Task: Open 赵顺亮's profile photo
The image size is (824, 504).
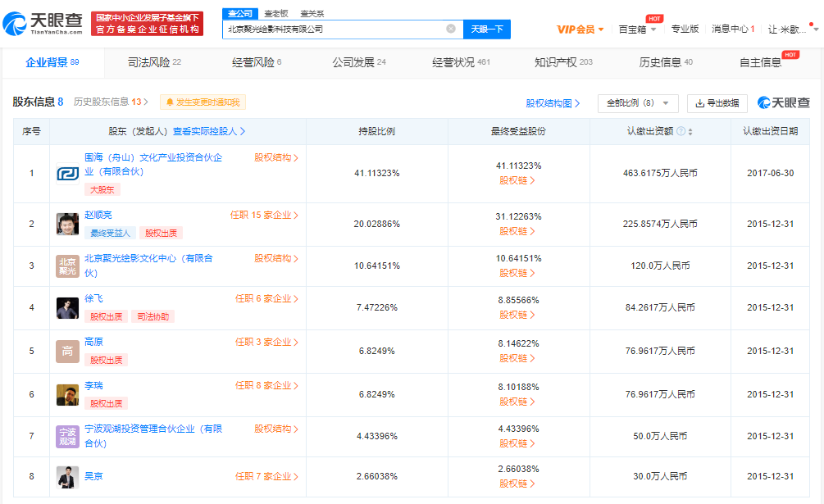Action: pyautogui.click(x=67, y=224)
